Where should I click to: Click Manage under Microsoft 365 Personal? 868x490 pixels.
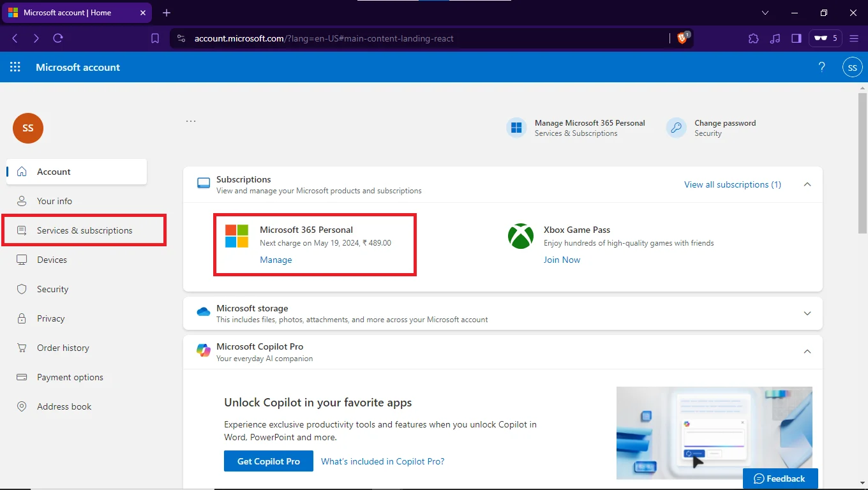(276, 260)
